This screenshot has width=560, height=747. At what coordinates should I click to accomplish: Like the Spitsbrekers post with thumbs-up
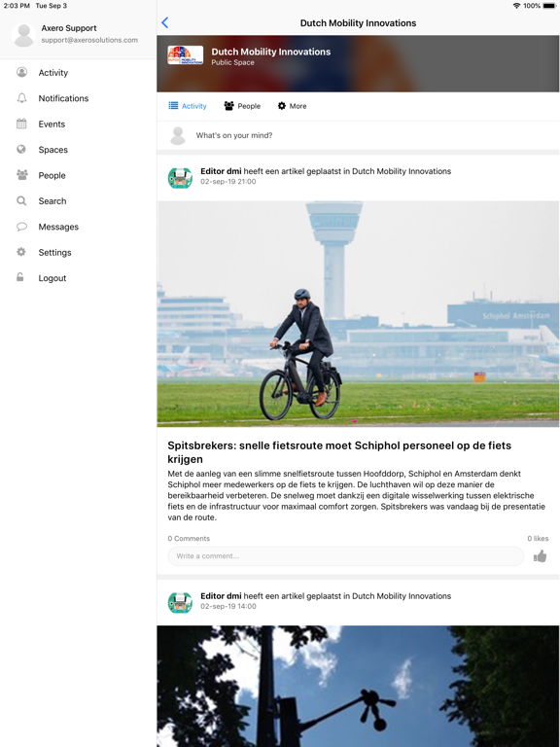pos(540,556)
